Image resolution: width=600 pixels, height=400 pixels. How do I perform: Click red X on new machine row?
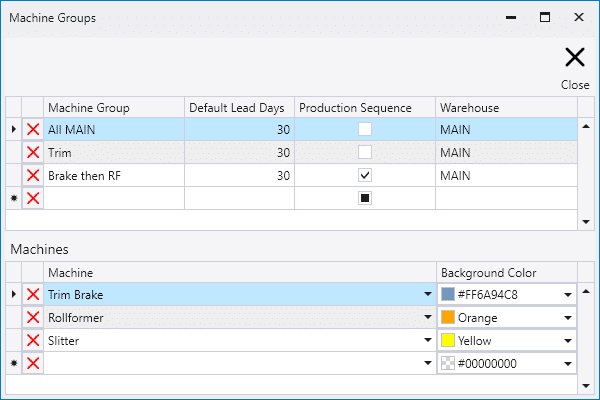(33, 364)
